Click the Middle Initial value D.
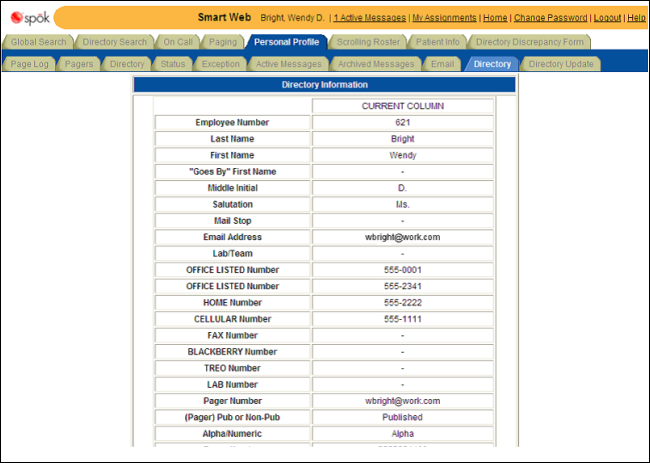650x463 pixels. [403, 188]
